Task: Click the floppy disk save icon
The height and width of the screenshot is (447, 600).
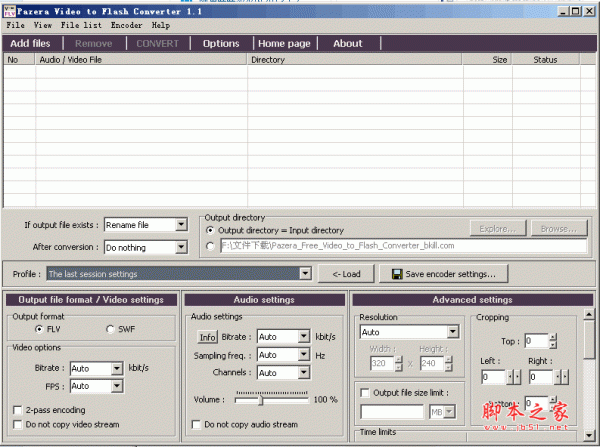Action: pos(397,274)
